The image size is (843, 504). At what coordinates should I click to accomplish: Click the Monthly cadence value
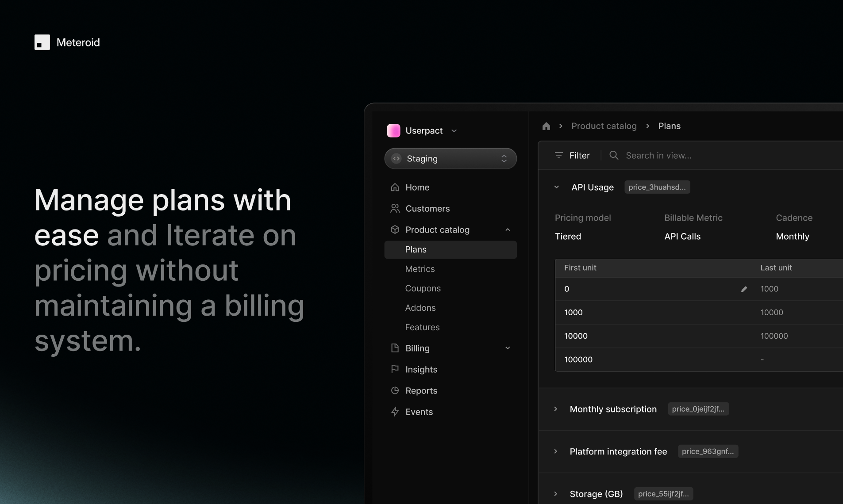coord(792,237)
